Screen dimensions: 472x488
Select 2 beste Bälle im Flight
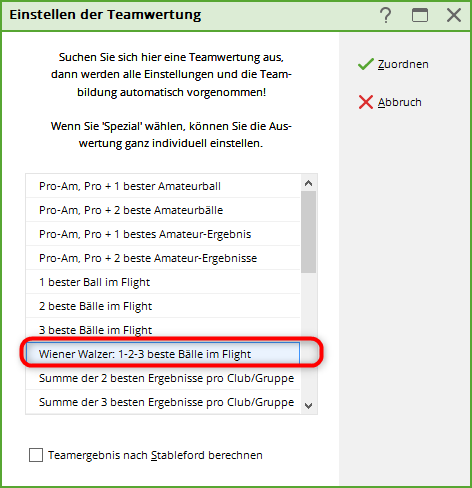click(163, 306)
